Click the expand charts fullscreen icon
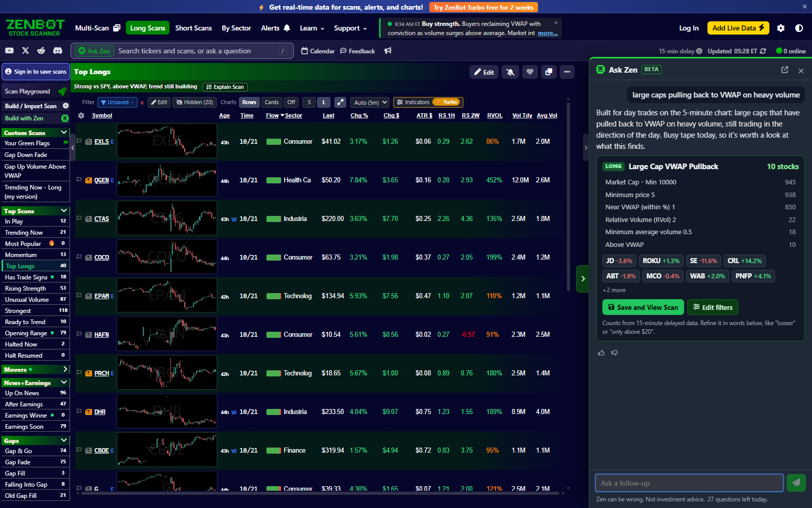The width and height of the screenshot is (812, 508). pyautogui.click(x=341, y=102)
